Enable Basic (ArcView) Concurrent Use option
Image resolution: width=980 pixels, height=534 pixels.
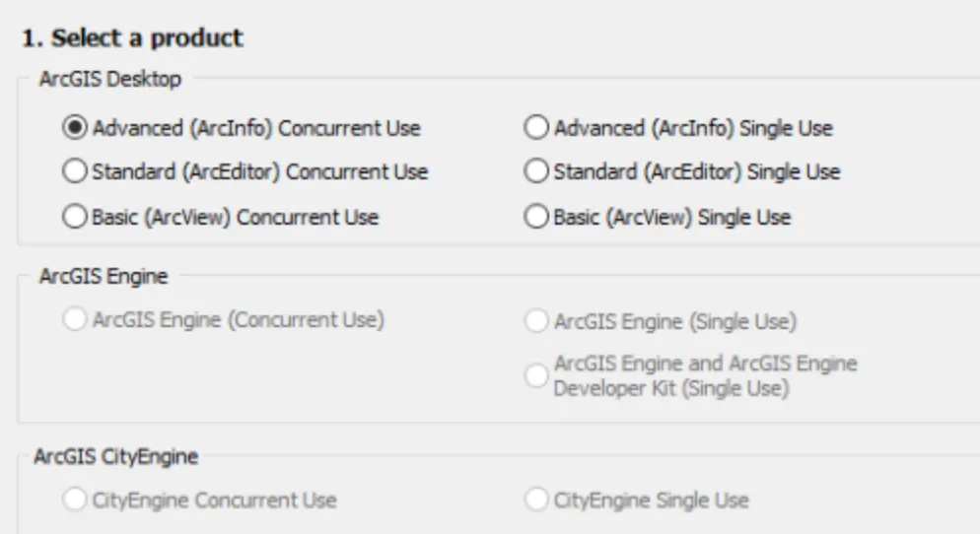[75, 215]
